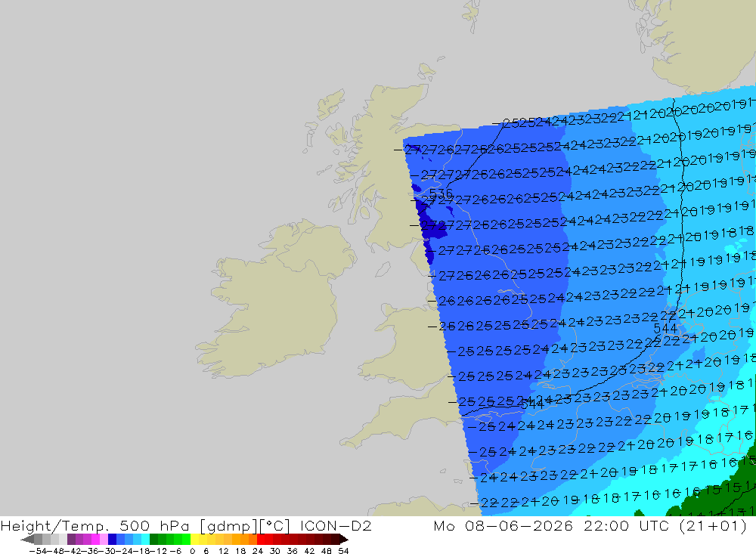This screenshot has width=756, height=554.
Task: Click the '12' legend tick label
Action: click(x=223, y=551)
